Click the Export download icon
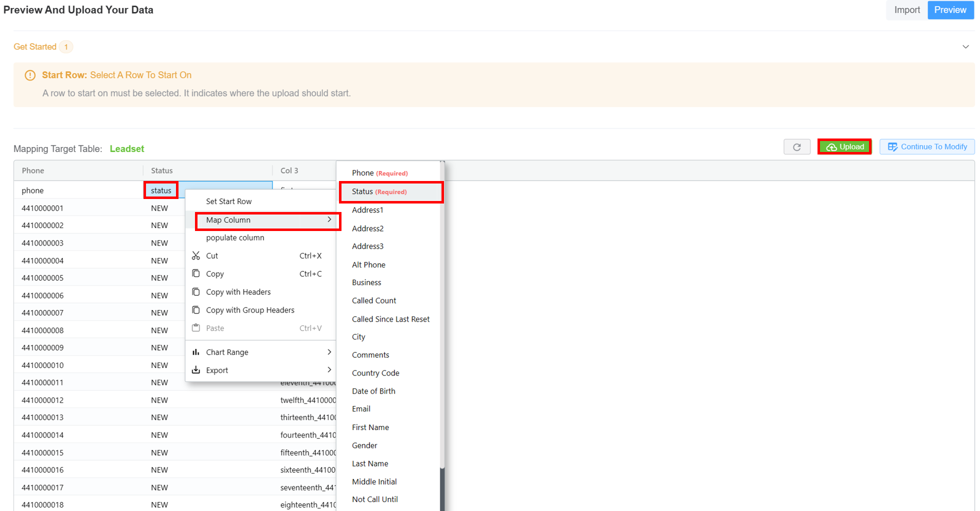The width and height of the screenshot is (980, 511). click(x=196, y=370)
